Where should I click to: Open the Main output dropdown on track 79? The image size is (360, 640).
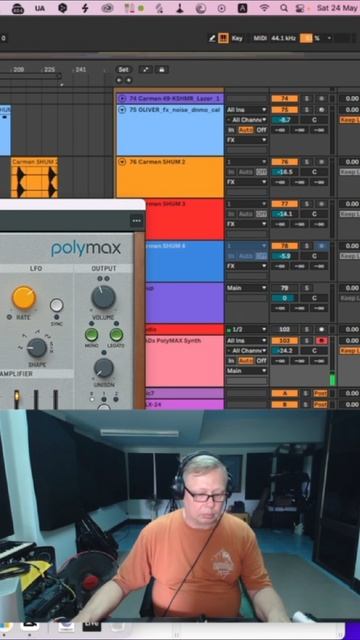point(247,288)
